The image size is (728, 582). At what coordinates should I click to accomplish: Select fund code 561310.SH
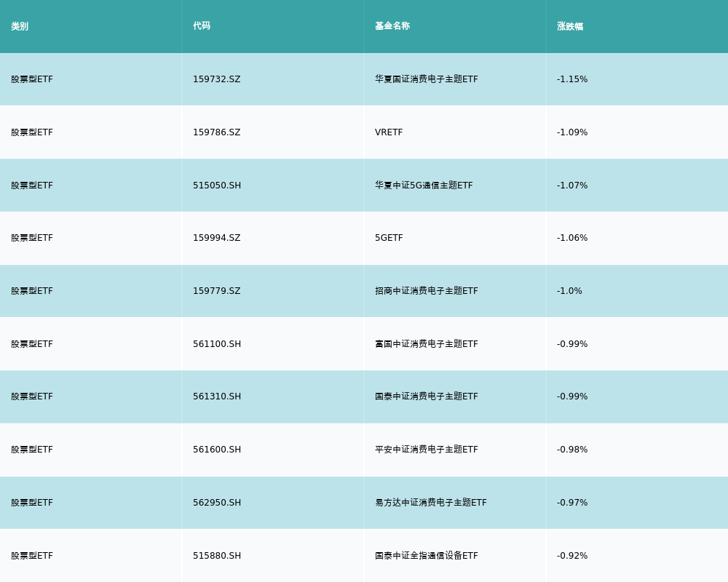tap(217, 396)
